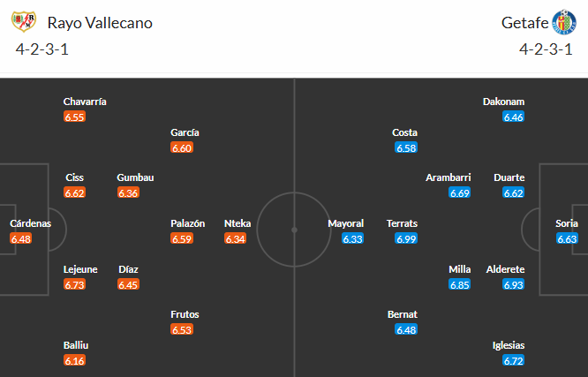Click Balliu's 6.16 rating badge

coord(75,361)
